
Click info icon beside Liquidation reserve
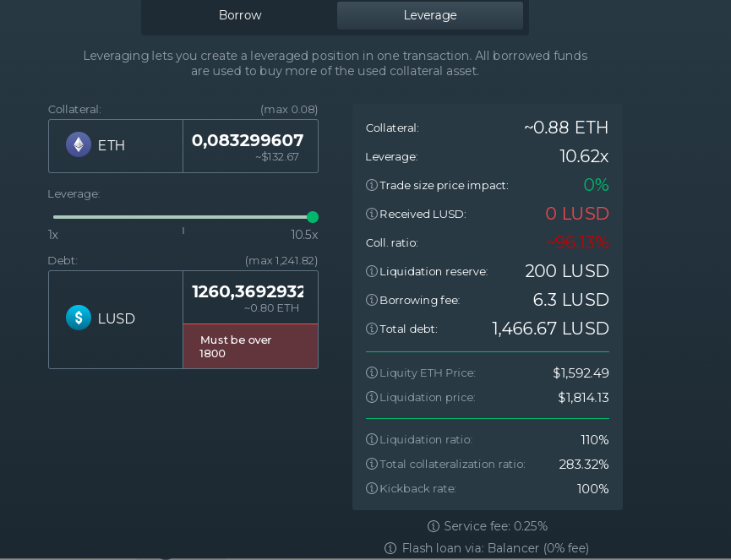372,271
